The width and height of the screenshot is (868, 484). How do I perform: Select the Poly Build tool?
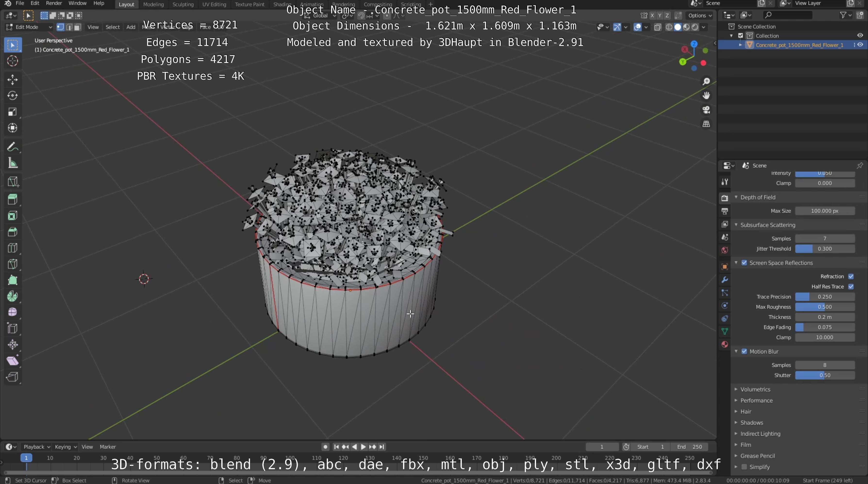pyautogui.click(x=12, y=280)
